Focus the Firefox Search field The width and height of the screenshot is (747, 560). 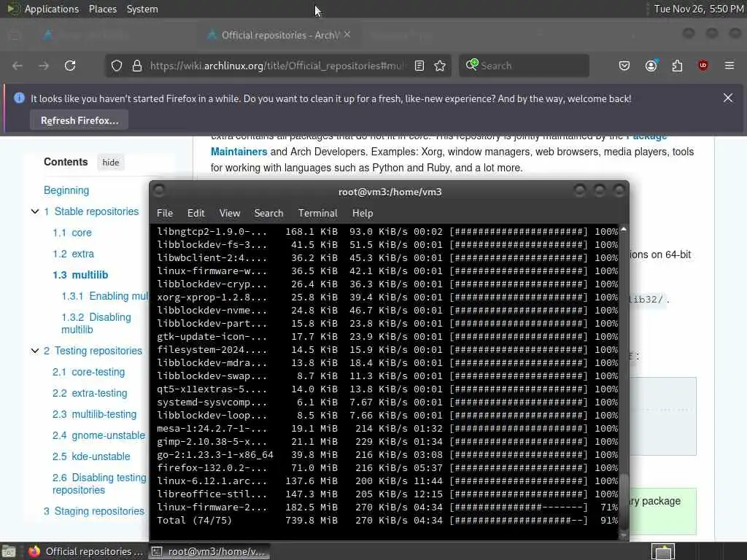(524, 66)
